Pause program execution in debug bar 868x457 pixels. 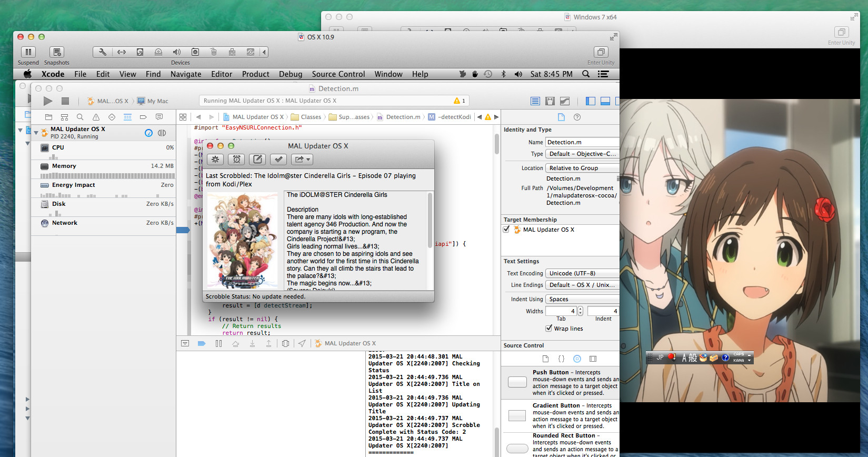[x=218, y=343]
